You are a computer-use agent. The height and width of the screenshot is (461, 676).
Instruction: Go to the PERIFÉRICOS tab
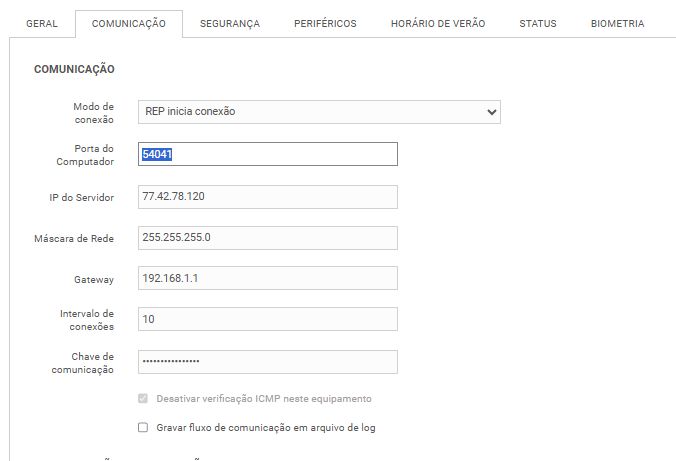[x=325, y=24]
